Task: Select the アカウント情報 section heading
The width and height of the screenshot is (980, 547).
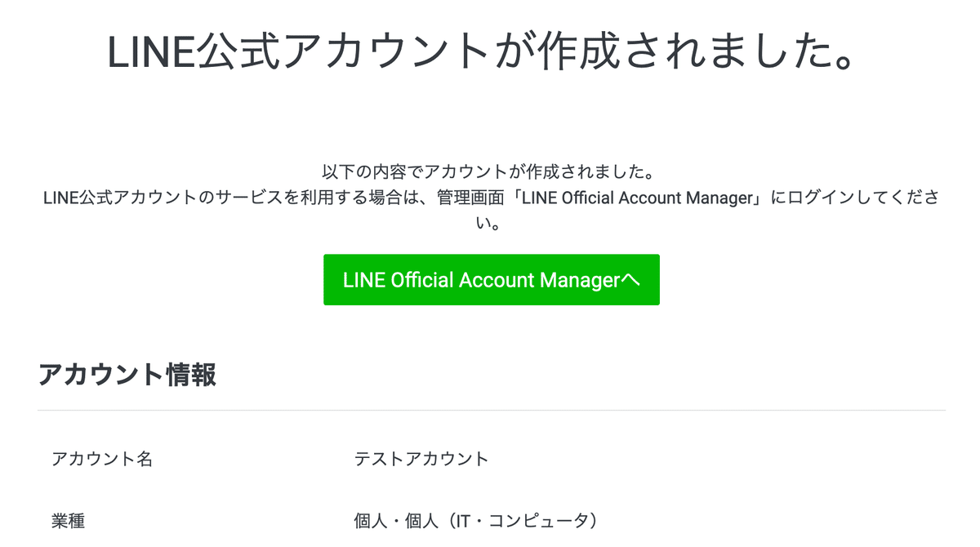Action: 127,375
